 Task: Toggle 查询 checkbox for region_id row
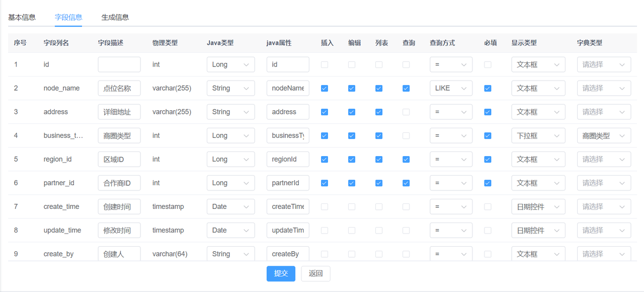(x=406, y=159)
